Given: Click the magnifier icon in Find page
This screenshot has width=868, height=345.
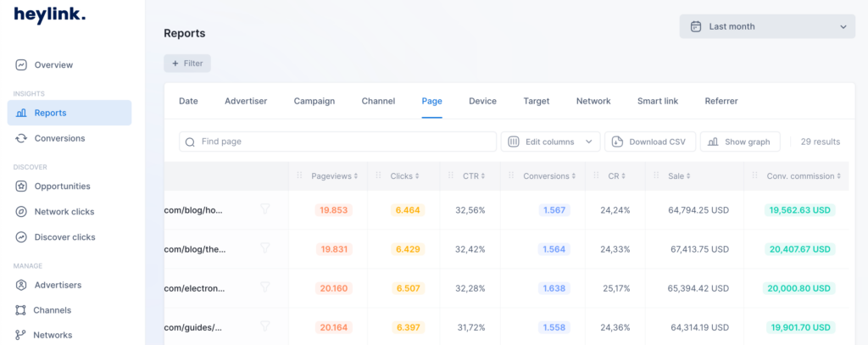Looking at the screenshot, I should point(190,142).
